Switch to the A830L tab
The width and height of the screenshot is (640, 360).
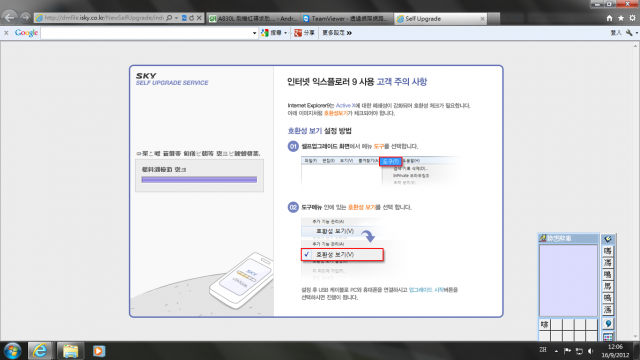click(253, 18)
